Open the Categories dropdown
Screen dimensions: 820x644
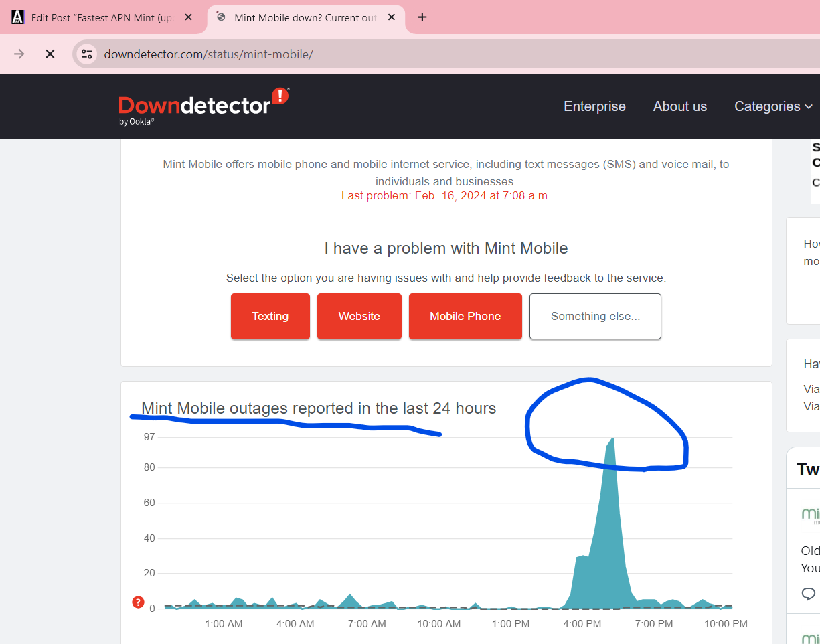[773, 106]
